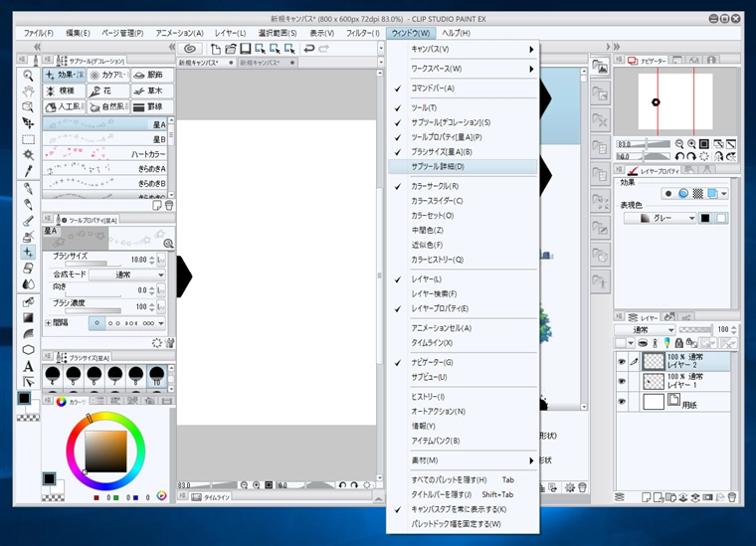Select the decoration tool

[28, 252]
